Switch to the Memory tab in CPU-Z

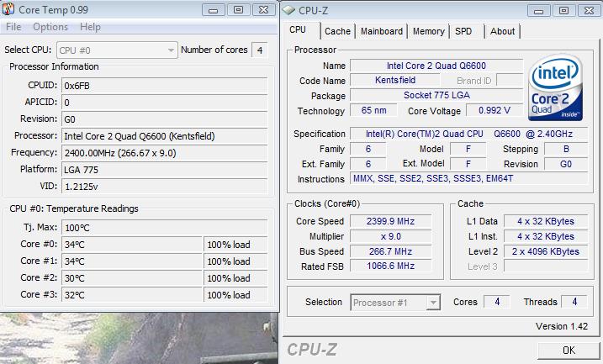click(428, 31)
